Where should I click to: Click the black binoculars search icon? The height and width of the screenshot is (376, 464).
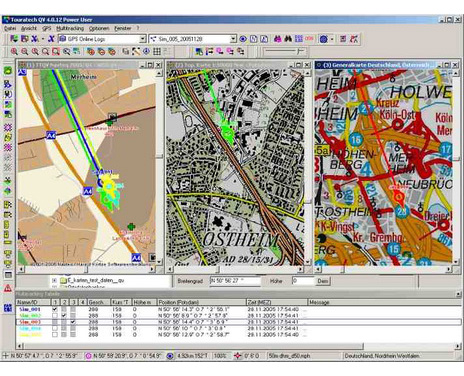coord(288,39)
